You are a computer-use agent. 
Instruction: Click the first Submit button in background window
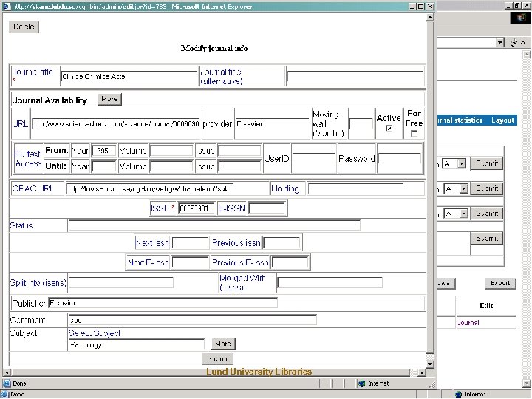click(x=487, y=163)
